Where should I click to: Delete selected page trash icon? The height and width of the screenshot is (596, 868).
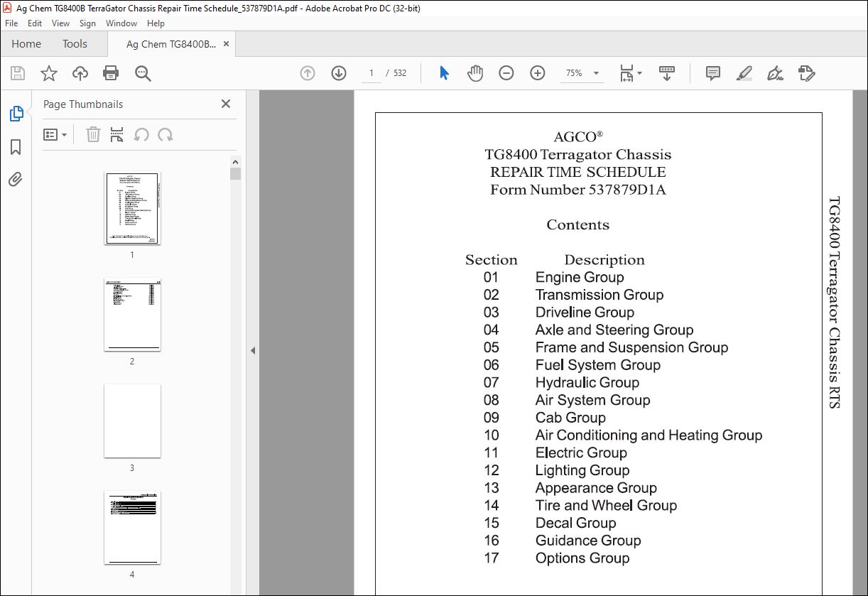pyautogui.click(x=93, y=135)
